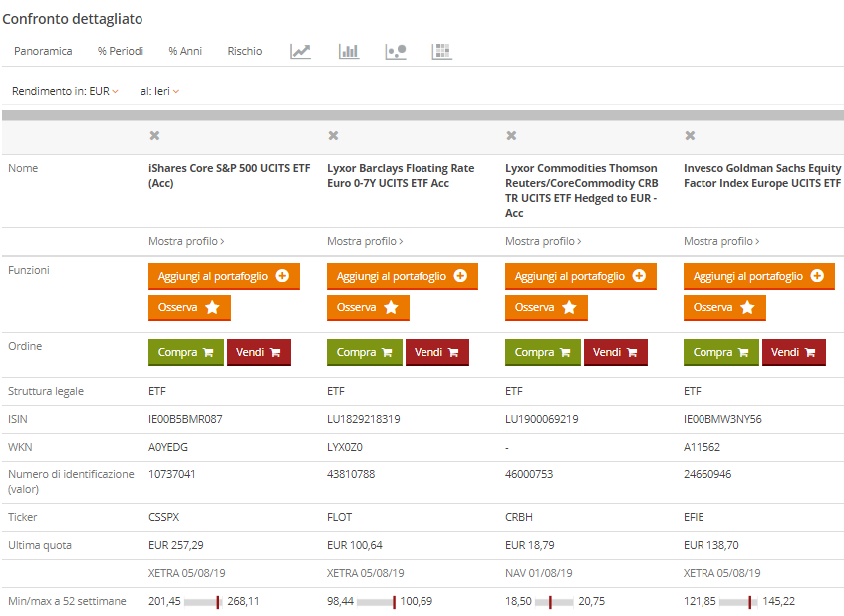844x616 pixels.
Task: Remove Invesco Goldman Sachs ETF column
Action: pos(690,136)
